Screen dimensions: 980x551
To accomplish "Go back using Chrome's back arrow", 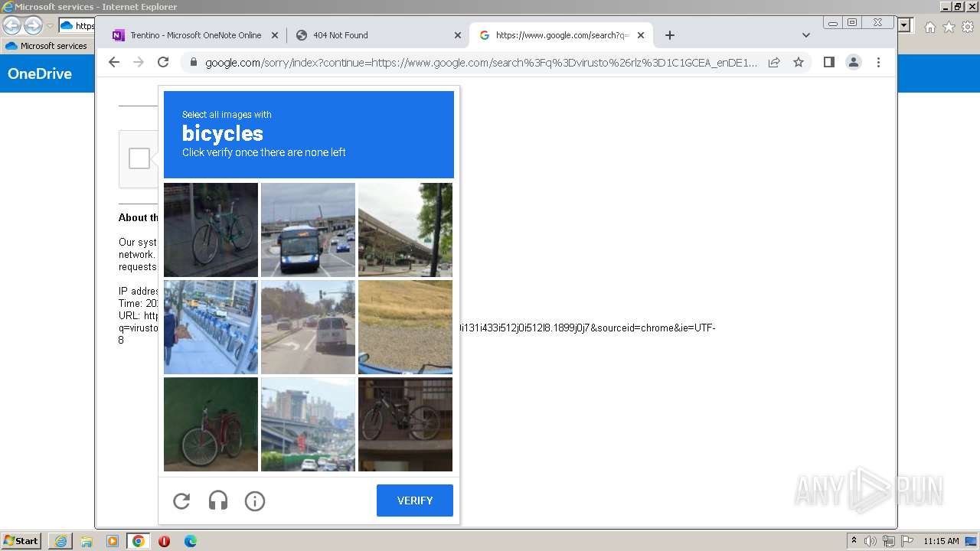I will coord(114,63).
